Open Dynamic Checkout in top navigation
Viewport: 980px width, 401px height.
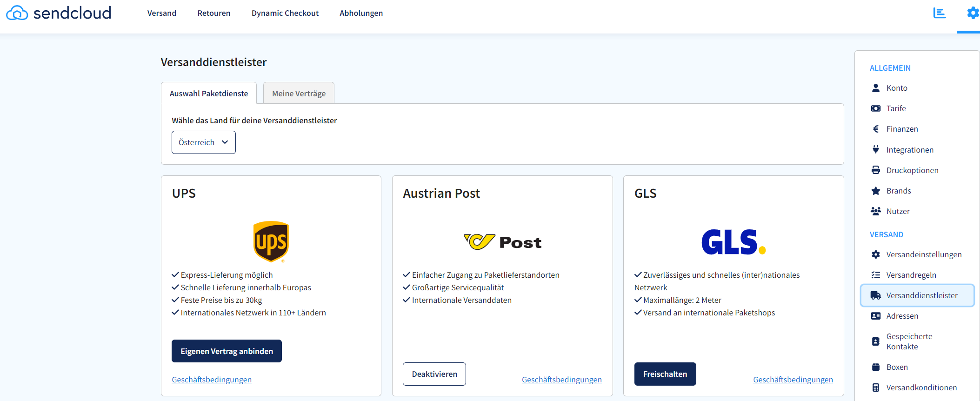285,13
